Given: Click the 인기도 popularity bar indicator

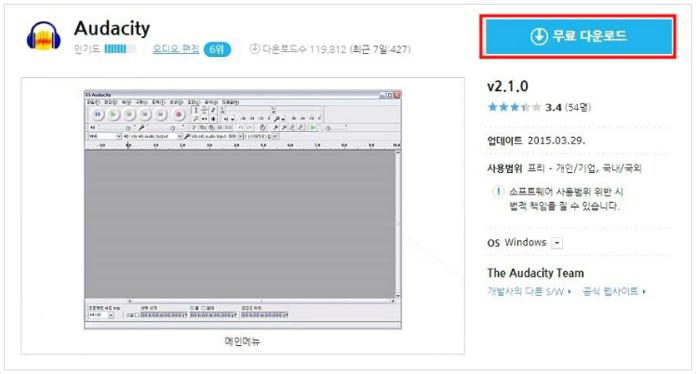Looking at the screenshot, I should (119, 49).
